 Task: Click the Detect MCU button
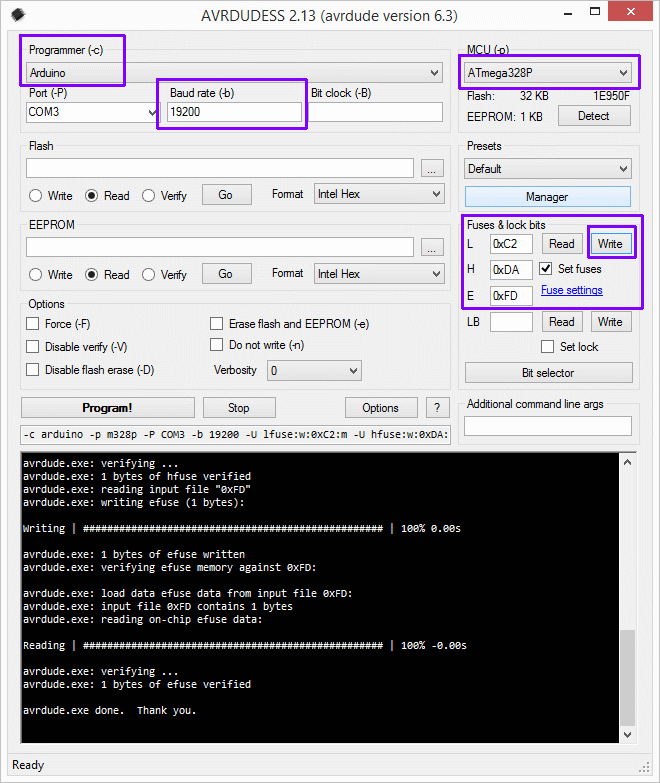(x=593, y=116)
